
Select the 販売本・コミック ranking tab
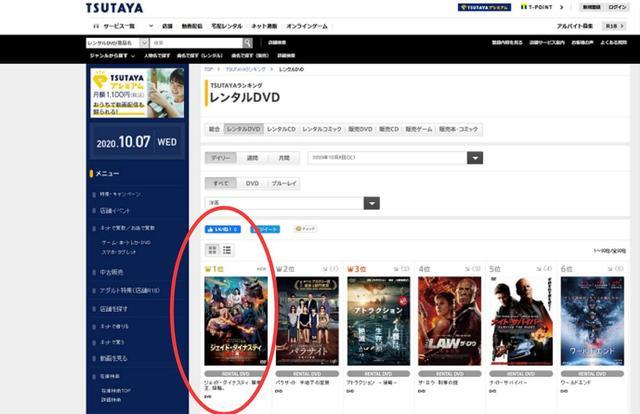[x=458, y=129]
